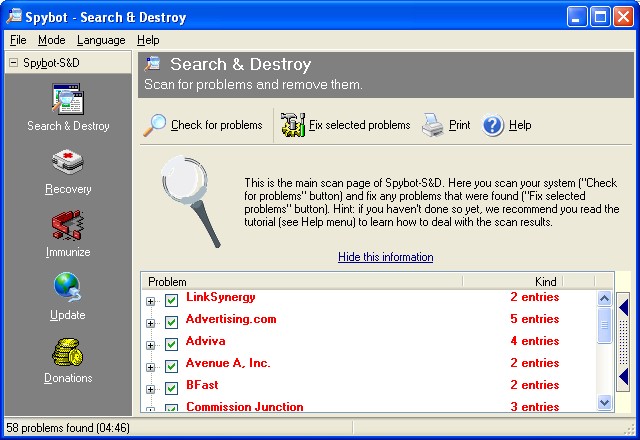This screenshot has width=640, height=440.
Task: Click the Check for problems magnifier icon
Action: [x=155, y=125]
